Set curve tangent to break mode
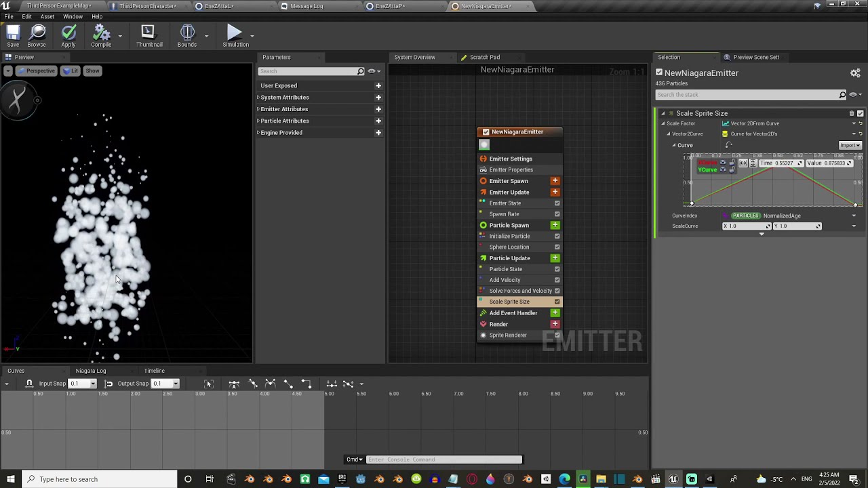This screenshot has width=868, height=488. tap(270, 384)
